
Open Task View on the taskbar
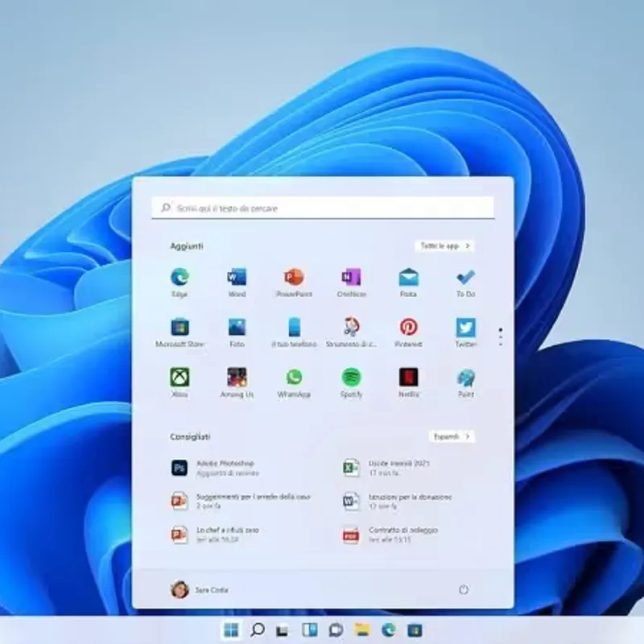(283, 630)
